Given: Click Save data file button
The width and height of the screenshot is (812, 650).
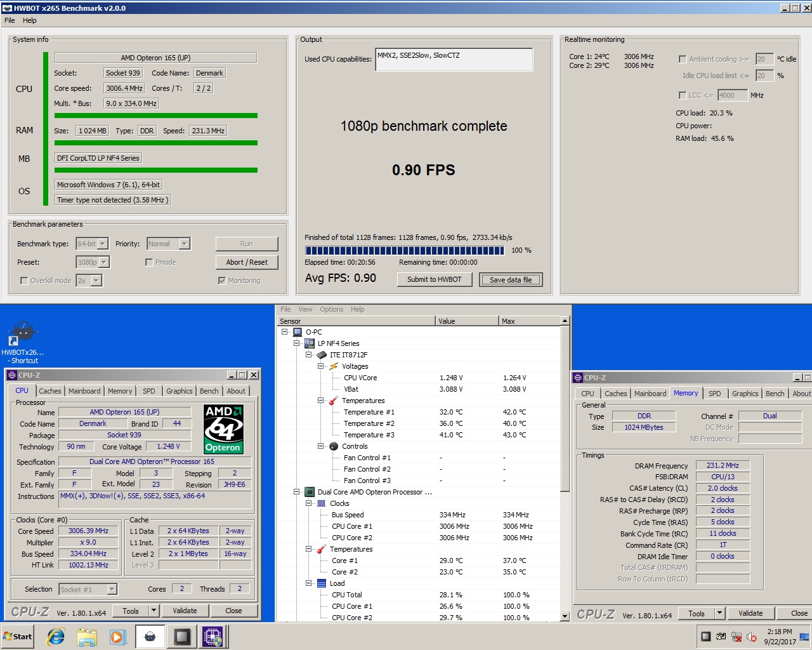Looking at the screenshot, I should [x=511, y=279].
